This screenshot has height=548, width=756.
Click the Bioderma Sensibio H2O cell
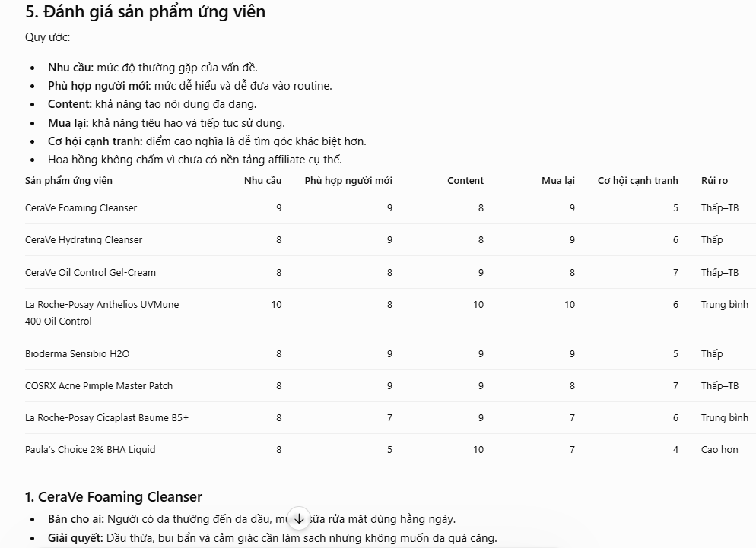coord(77,353)
